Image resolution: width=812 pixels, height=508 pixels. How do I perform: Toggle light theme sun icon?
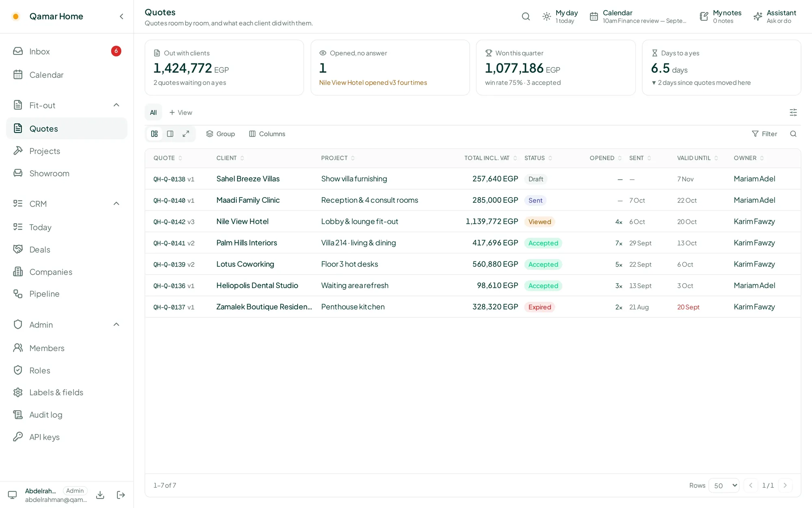click(x=546, y=16)
